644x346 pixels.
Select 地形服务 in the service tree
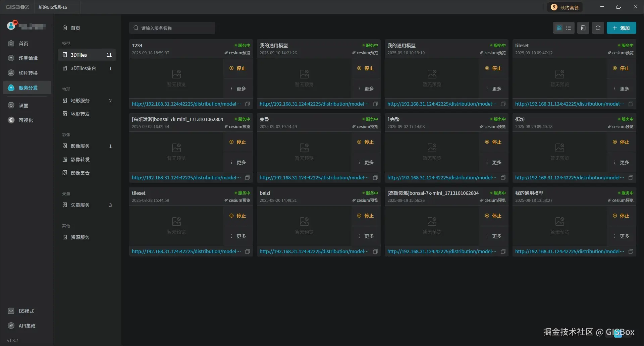87,101
